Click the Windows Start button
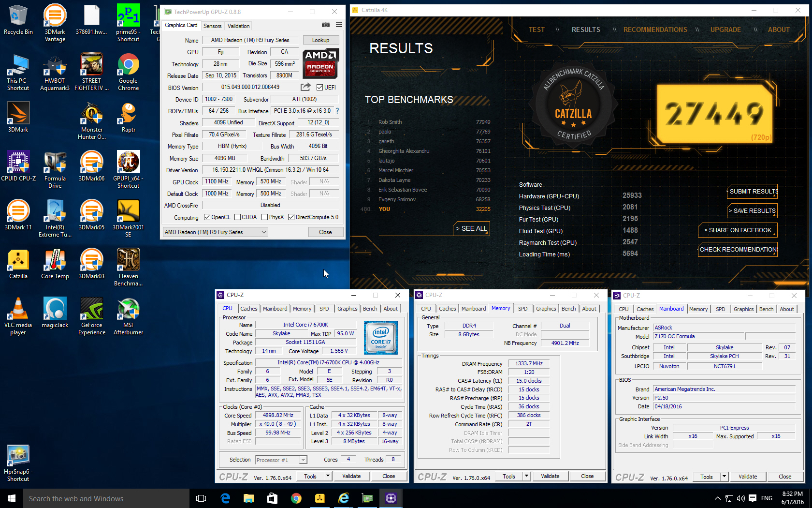Viewport: 812px width, 508px height. pyautogui.click(x=12, y=498)
